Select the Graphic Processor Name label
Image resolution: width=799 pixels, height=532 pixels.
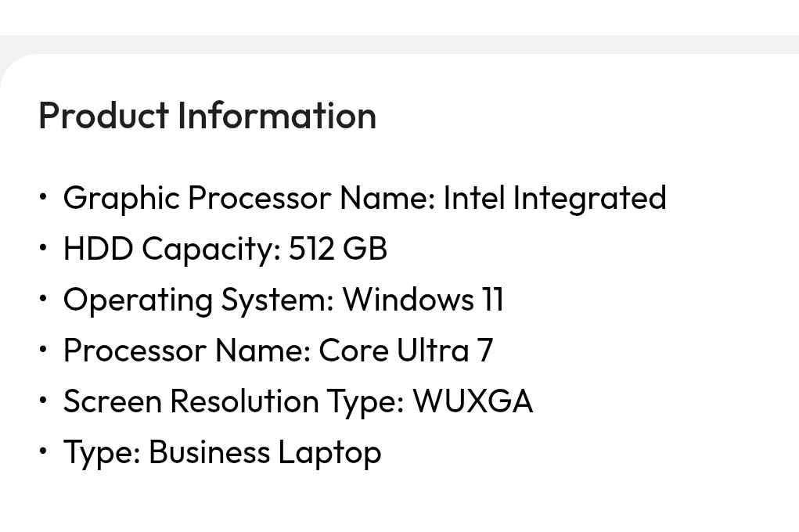coord(250,199)
